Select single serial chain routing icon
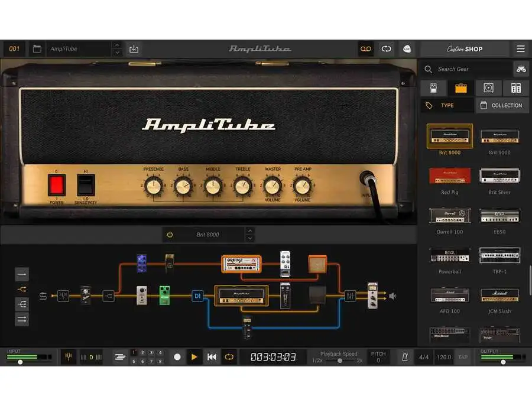The height and width of the screenshot is (406, 532). pos(22,274)
